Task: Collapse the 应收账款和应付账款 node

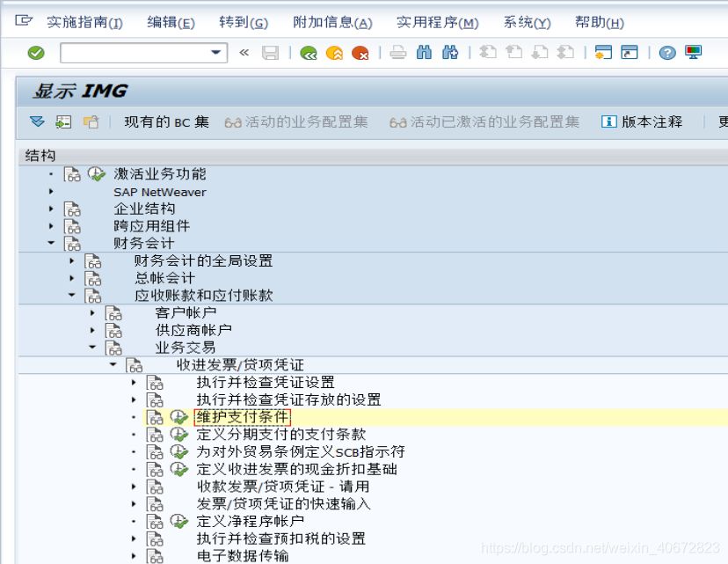Action: coord(71,295)
